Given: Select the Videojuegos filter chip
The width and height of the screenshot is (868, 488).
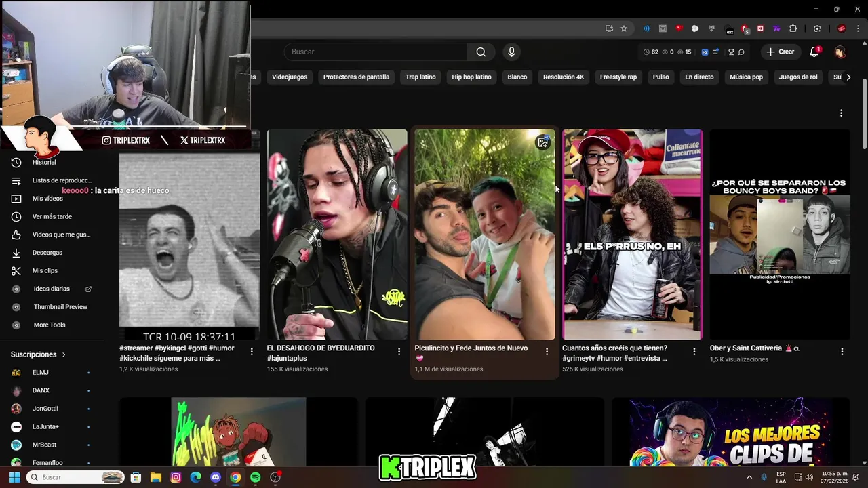Looking at the screenshot, I should pyautogui.click(x=290, y=77).
